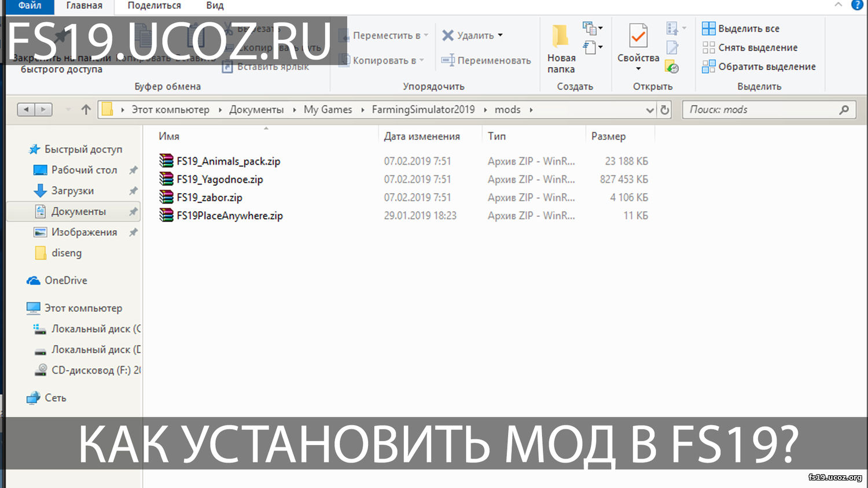
Task: Click the Поиск: mods search field
Action: point(770,110)
